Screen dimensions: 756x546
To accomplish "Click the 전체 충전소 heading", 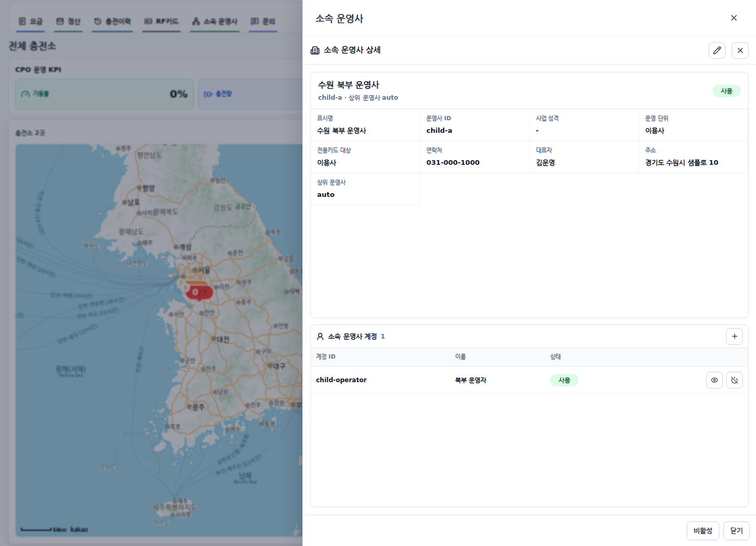I will 32,46.
